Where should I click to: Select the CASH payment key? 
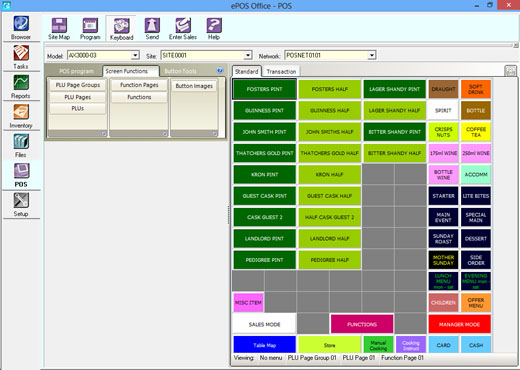(476, 345)
